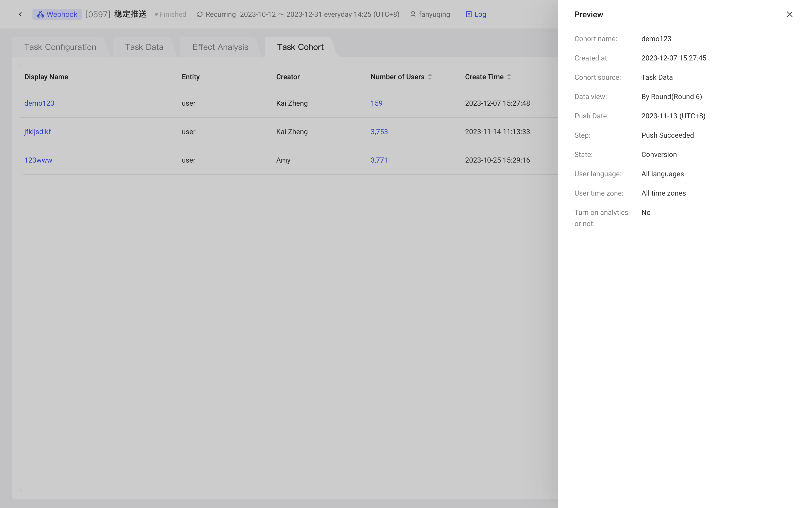Open the 123www cohort link
This screenshot has height=508, width=812.
pyautogui.click(x=38, y=160)
